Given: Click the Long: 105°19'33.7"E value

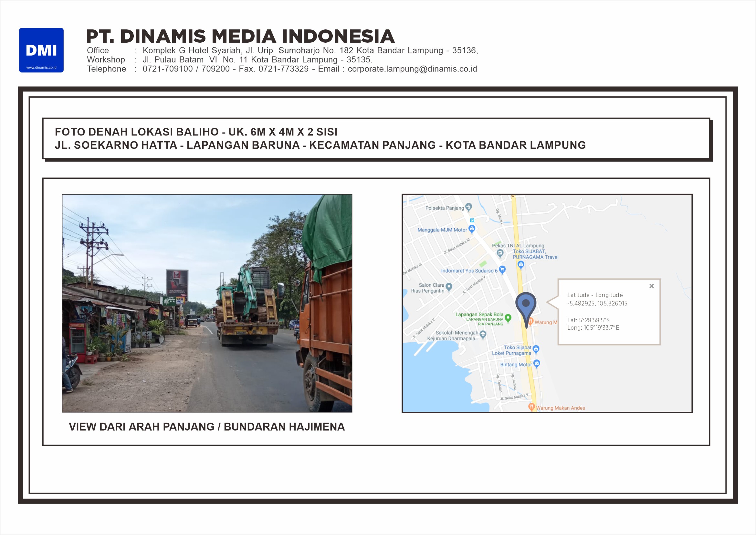Looking at the screenshot, I should [593, 327].
